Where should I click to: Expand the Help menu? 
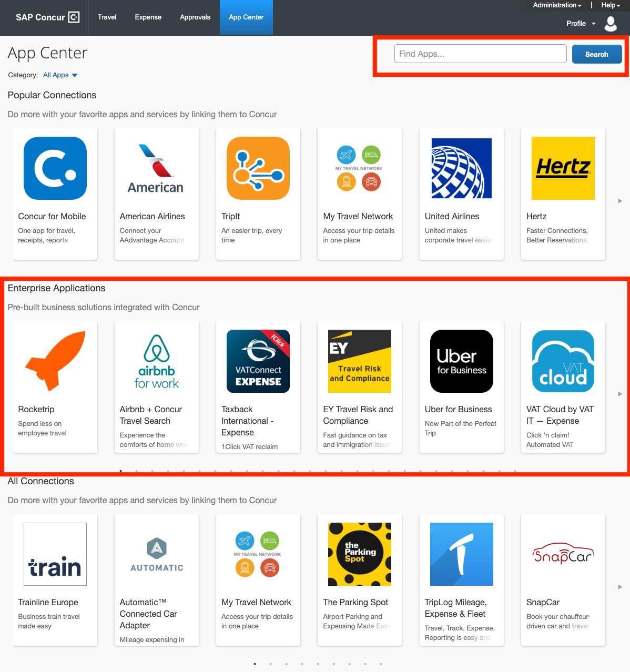(611, 5)
